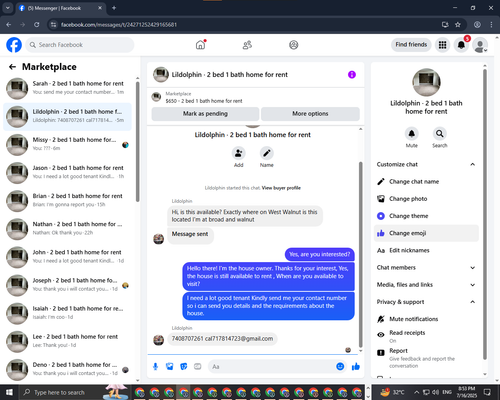Click Mark as pending button
The image size is (500, 400).
click(x=205, y=114)
